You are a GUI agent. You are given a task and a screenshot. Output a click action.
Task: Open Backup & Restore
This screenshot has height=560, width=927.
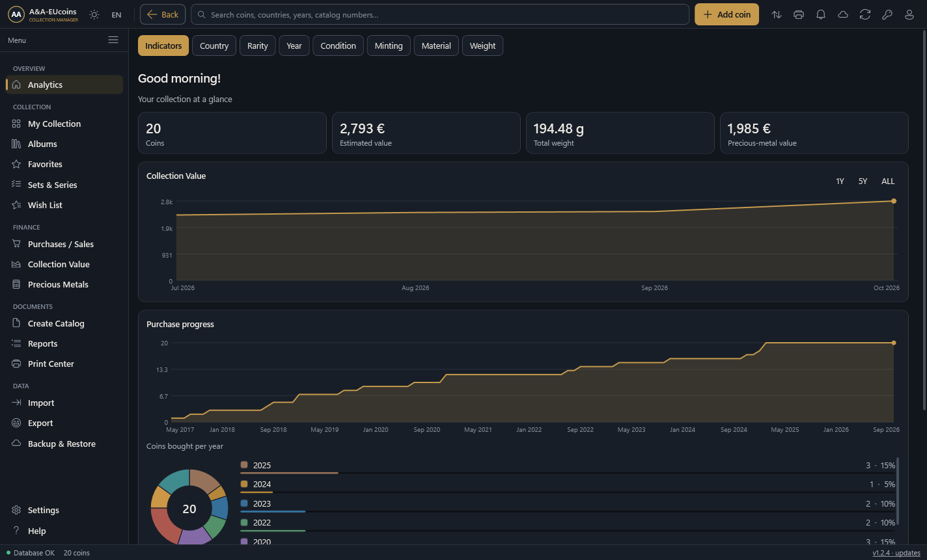[x=64, y=444]
